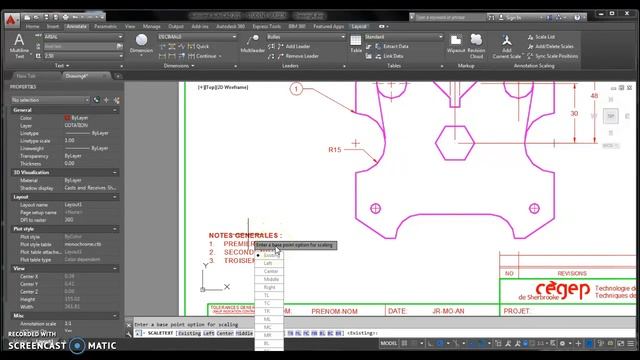Image resolution: width=640 pixels, height=360 pixels.
Task: Choose Center from the base point list
Action: [269, 271]
